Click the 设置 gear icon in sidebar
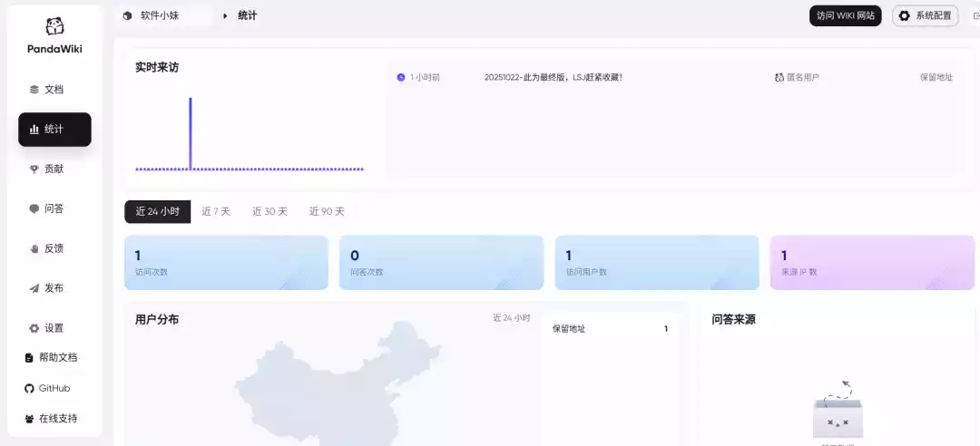The width and height of the screenshot is (980, 446). coord(34,328)
